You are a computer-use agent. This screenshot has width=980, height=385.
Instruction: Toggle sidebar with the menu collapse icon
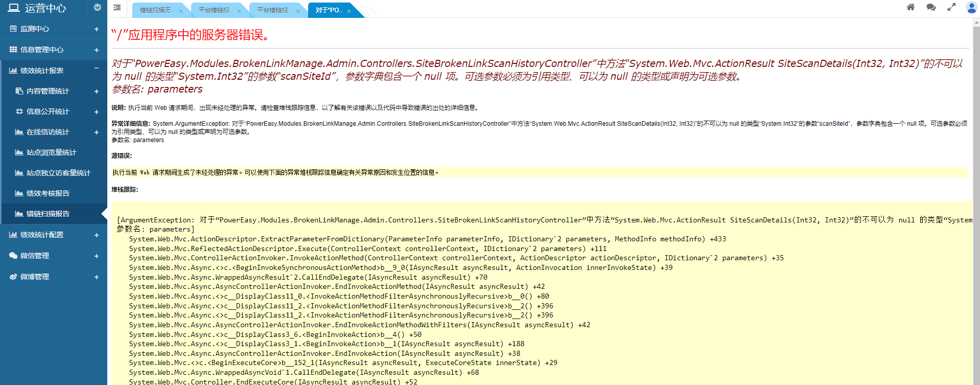click(117, 8)
